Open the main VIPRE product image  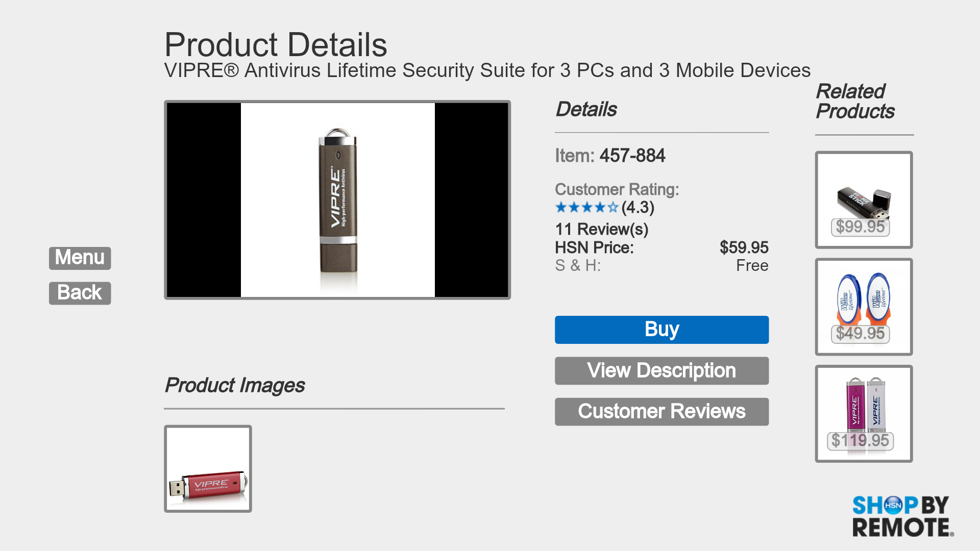(337, 200)
